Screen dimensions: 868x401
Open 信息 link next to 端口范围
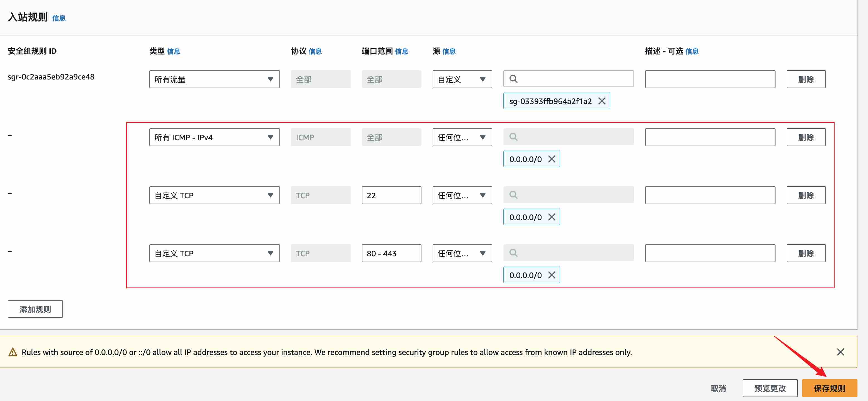[401, 51]
